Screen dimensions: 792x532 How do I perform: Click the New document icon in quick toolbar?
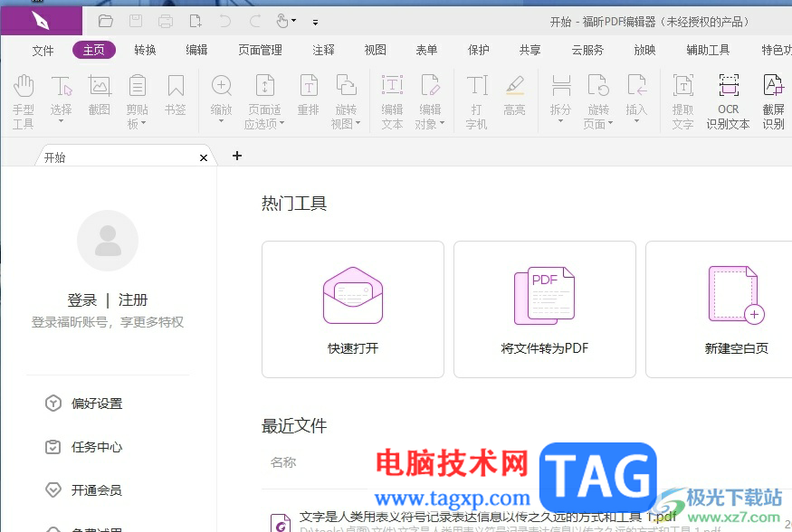coord(196,21)
